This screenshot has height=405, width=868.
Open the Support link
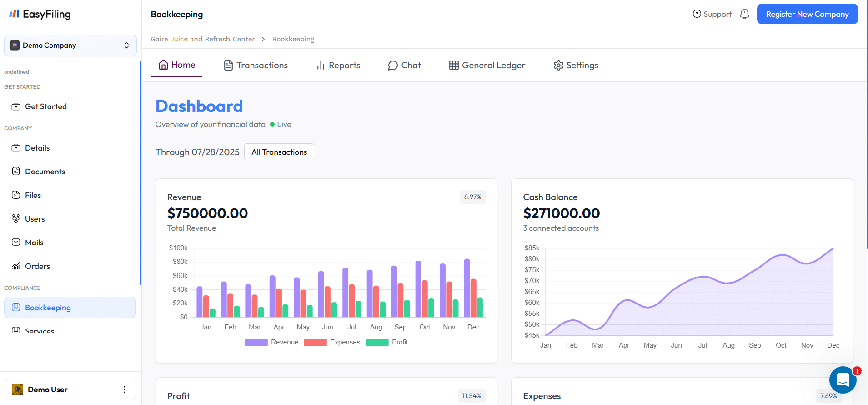[x=712, y=14]
